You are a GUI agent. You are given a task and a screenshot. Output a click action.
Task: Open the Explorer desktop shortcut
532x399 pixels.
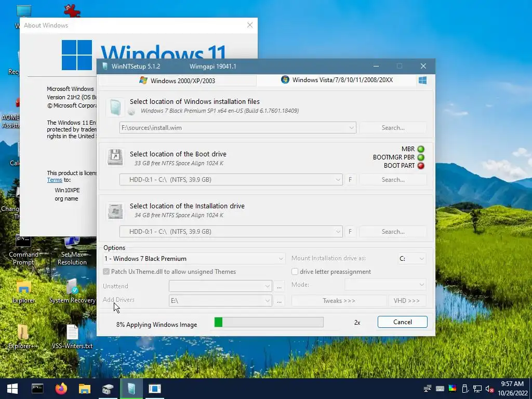[x=23, y=291]
